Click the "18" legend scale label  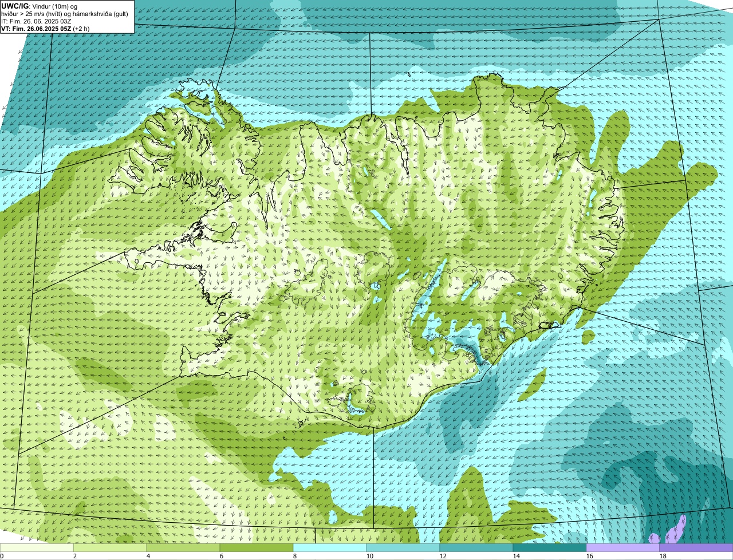pos(663,556)
